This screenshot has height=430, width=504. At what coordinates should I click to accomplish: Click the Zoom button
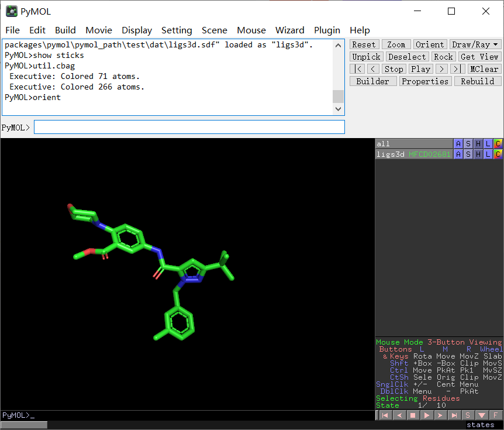coord(396,44)
